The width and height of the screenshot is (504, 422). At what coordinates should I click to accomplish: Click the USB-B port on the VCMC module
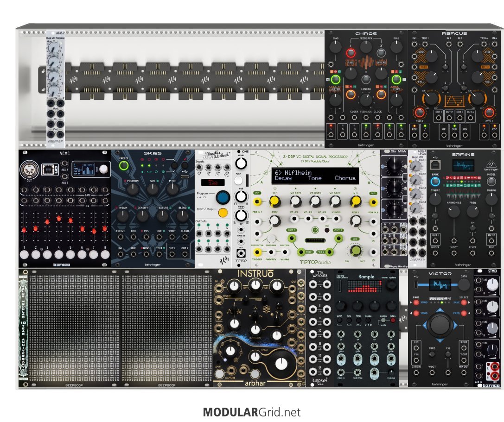pyautogui.click(x=50, y=169)
